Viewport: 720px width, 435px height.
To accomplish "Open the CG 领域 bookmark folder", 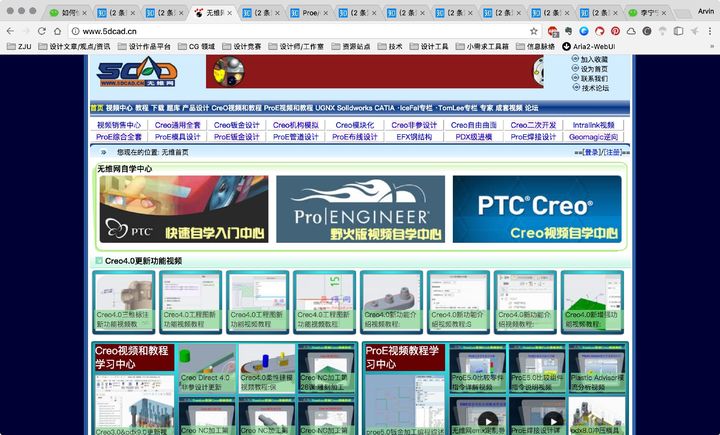I will tap(197, 46).
